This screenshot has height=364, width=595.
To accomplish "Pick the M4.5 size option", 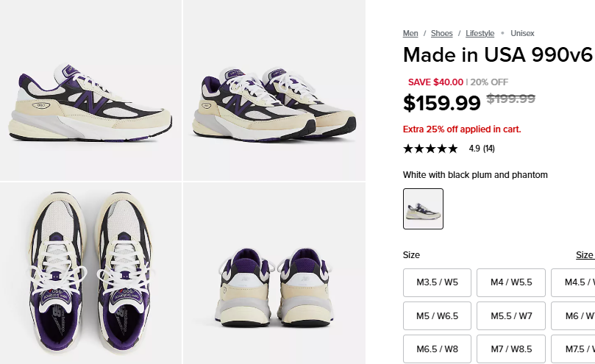I will point(574,282).
